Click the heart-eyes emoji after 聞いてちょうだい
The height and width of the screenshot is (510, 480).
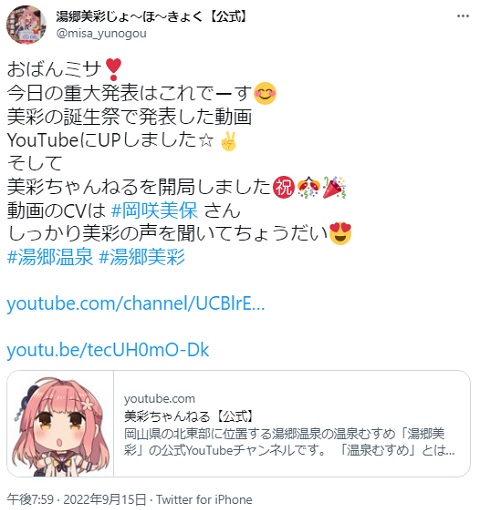point(340,234)
